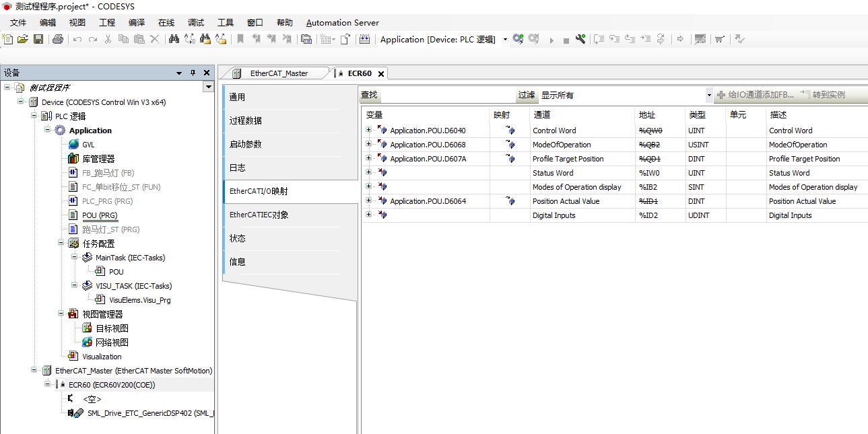Open the dropdown at 测试程序 tree root
868x434 pixels.
[x=208, y=87]
